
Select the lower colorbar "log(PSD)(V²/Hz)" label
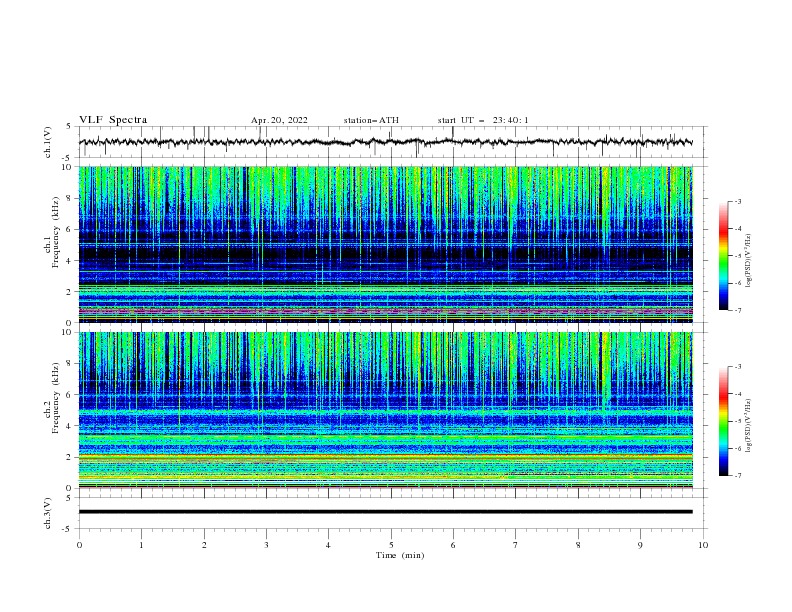click(748, 426)
